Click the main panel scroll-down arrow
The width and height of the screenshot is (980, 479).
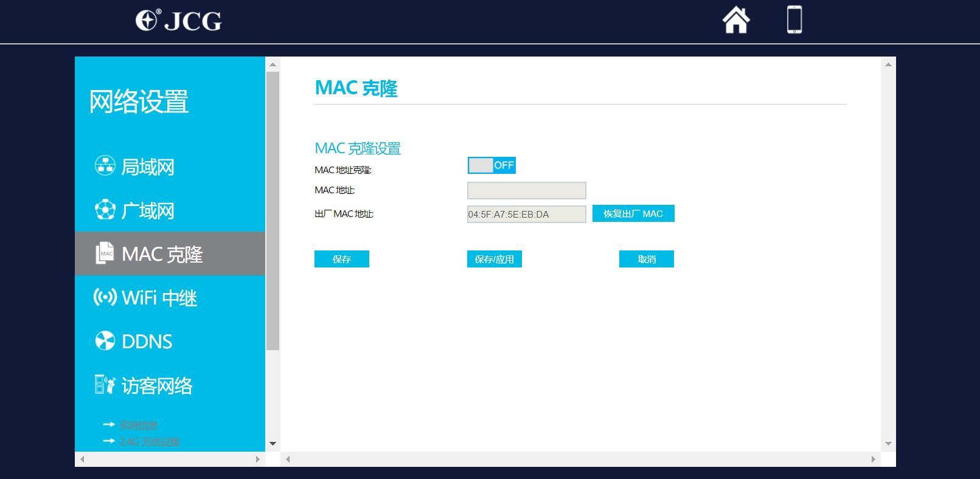coord(888,444)
